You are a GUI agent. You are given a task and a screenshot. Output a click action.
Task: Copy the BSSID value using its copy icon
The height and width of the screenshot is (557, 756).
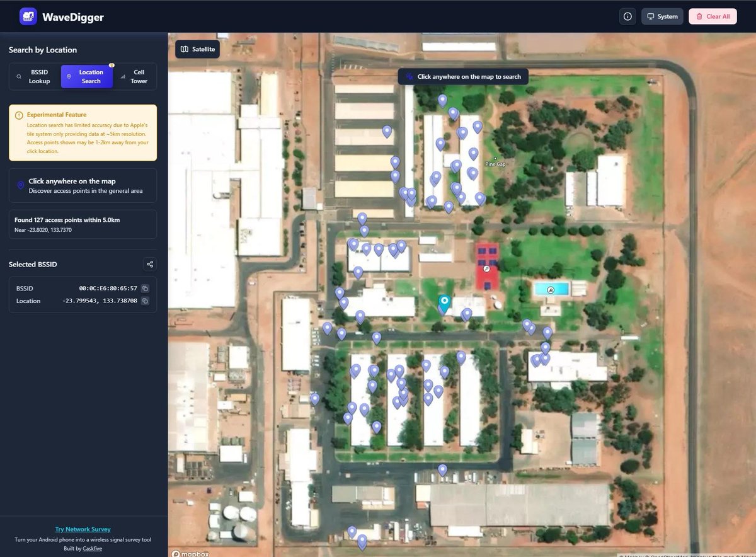[145, 289]
